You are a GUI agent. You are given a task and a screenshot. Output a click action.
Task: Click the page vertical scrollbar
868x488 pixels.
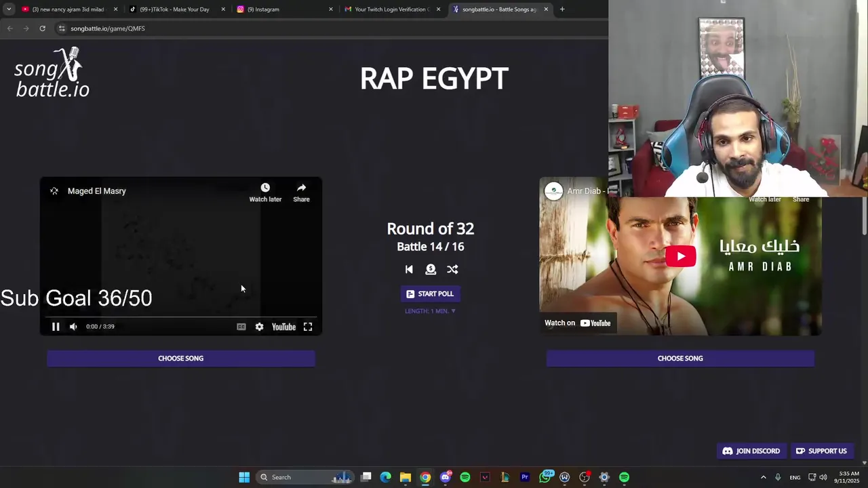click(x=865, y=217)
